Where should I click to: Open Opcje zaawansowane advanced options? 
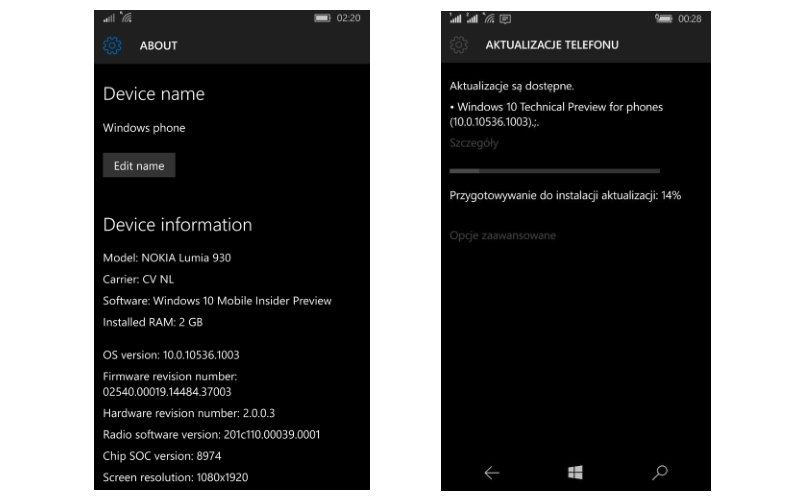503,235
